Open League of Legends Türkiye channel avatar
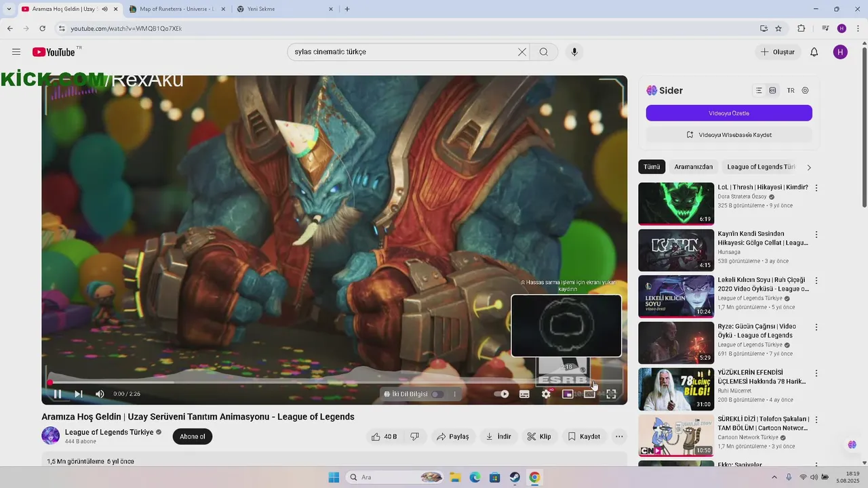Image resolution: width=868 pixels, height=488 pixels. pos(51,436)
